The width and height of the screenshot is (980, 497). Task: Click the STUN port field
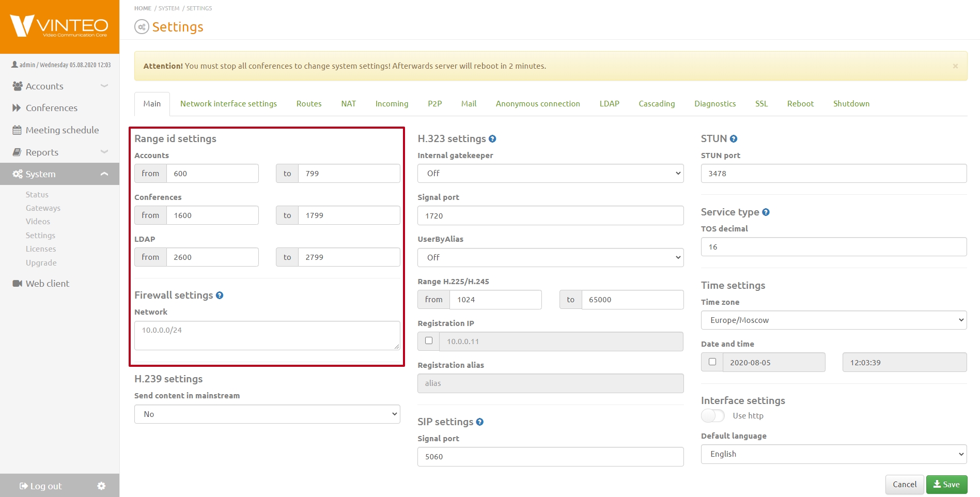pyautogui.click(x=834, y=174)
